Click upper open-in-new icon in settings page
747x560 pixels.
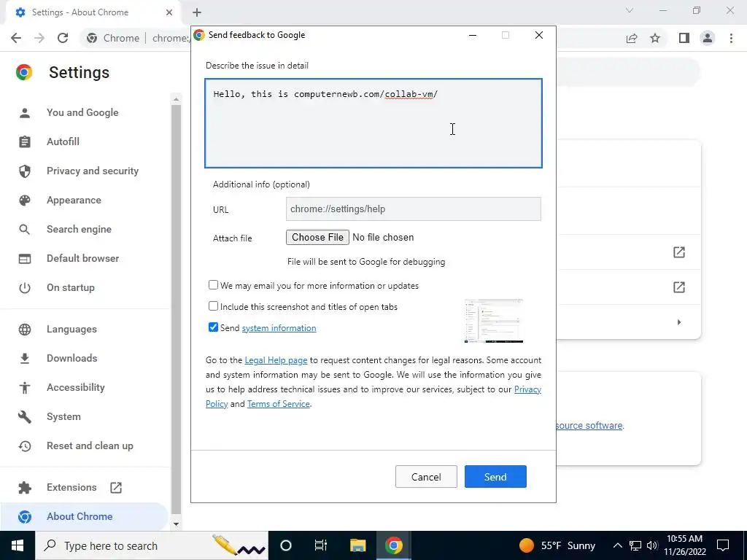click(679, 252)
